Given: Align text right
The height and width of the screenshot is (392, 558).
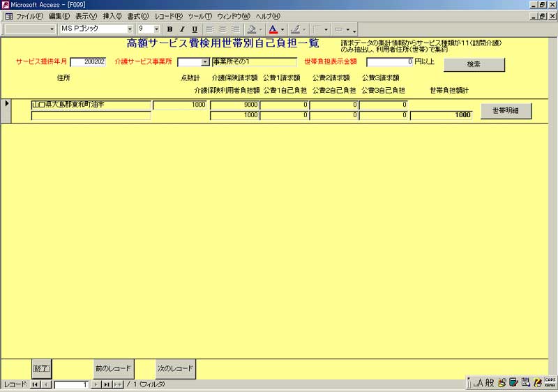Looking at the screenshot, I should (235, 29).
